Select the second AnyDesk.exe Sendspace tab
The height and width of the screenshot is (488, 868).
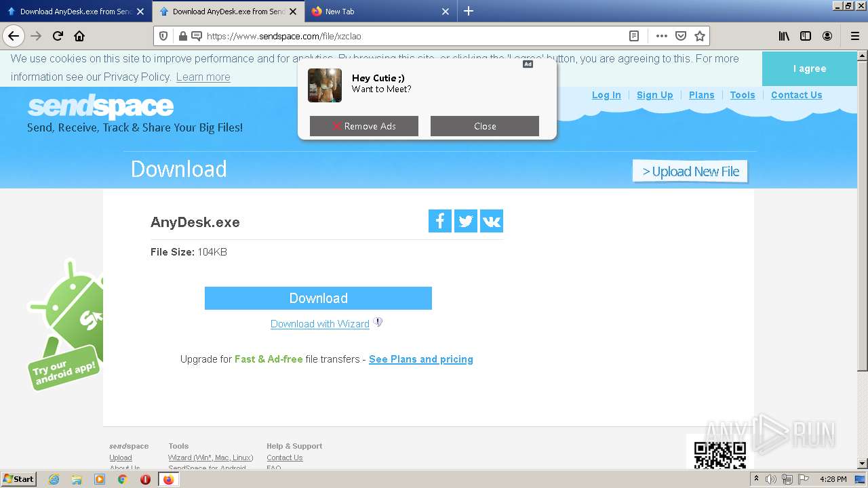tap(228, 12)
